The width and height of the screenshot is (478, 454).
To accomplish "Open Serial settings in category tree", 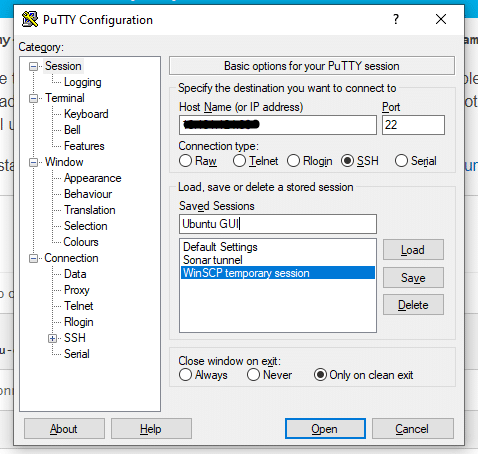I will (77, 354).
